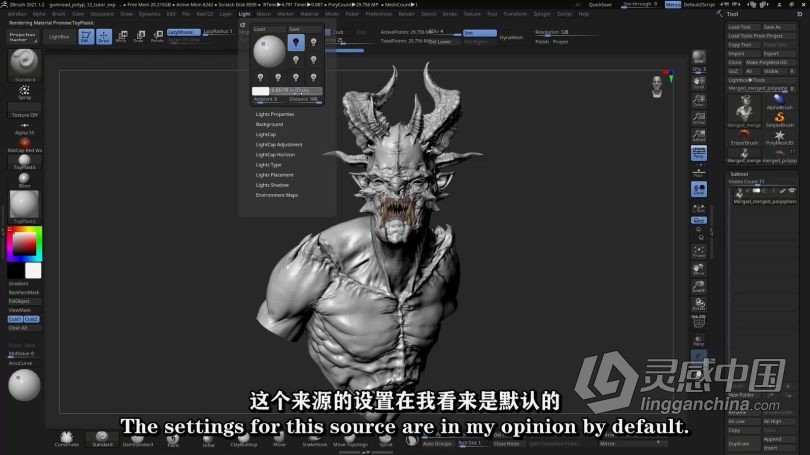Image resolution: width=810 pixels, height=455 pixels.
Task: Toggle the Floor grid
Action: (x=699, y=172)
